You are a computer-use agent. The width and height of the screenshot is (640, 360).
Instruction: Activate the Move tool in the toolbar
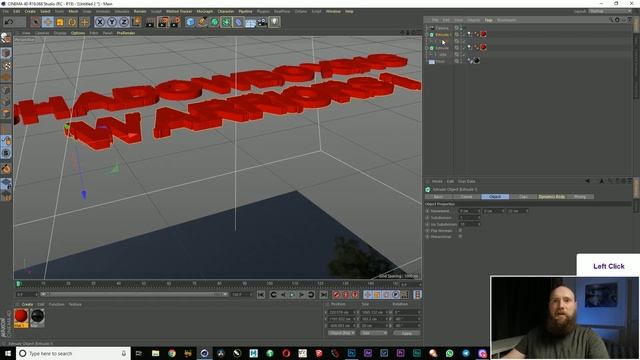(x=48, y=22)
